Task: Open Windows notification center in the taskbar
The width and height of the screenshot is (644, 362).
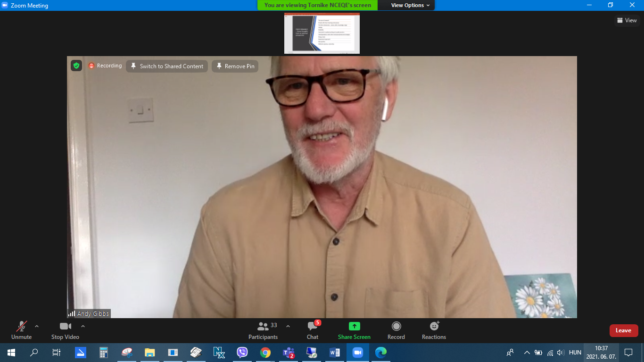Action: [x=628, y=352]
